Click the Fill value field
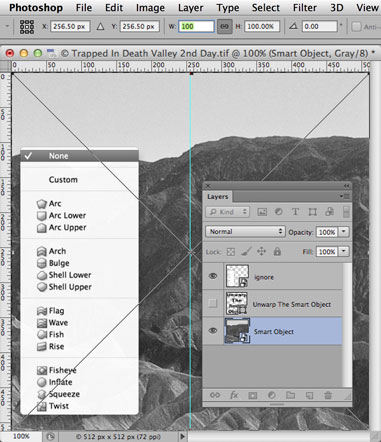This screenshot has height=442, width=381. [x=327, y=252]
